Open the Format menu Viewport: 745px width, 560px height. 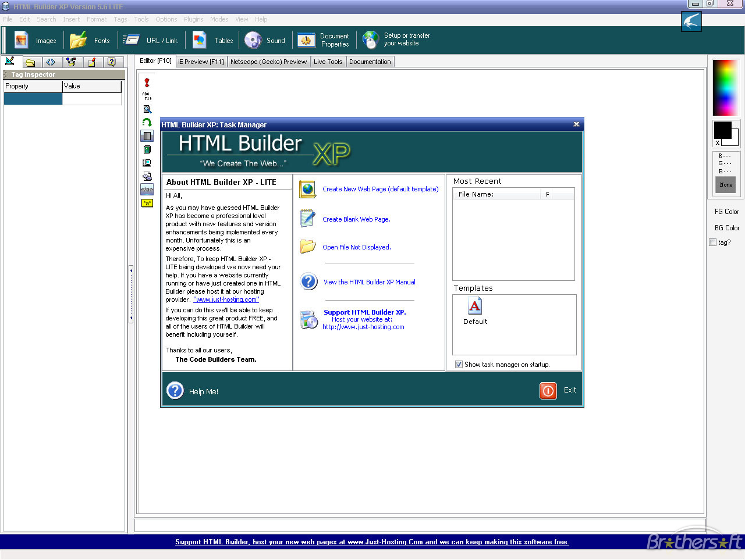pos(97,19)
